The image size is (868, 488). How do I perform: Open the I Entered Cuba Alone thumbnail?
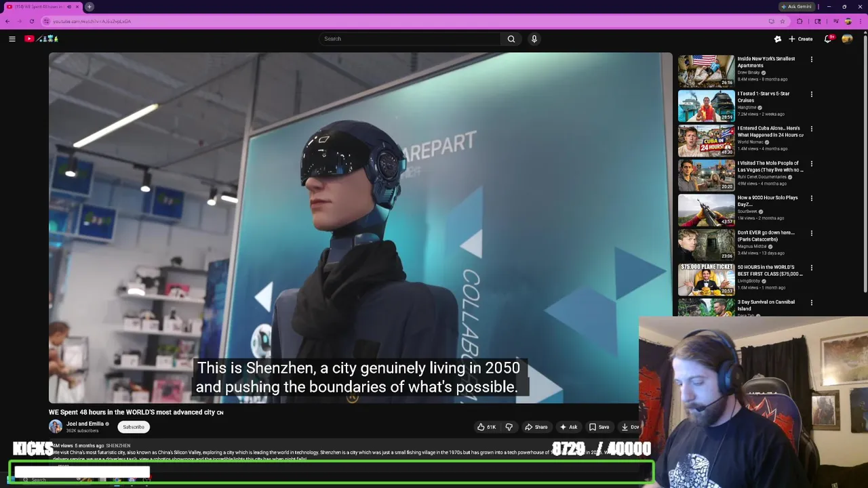tap(706, 141)
